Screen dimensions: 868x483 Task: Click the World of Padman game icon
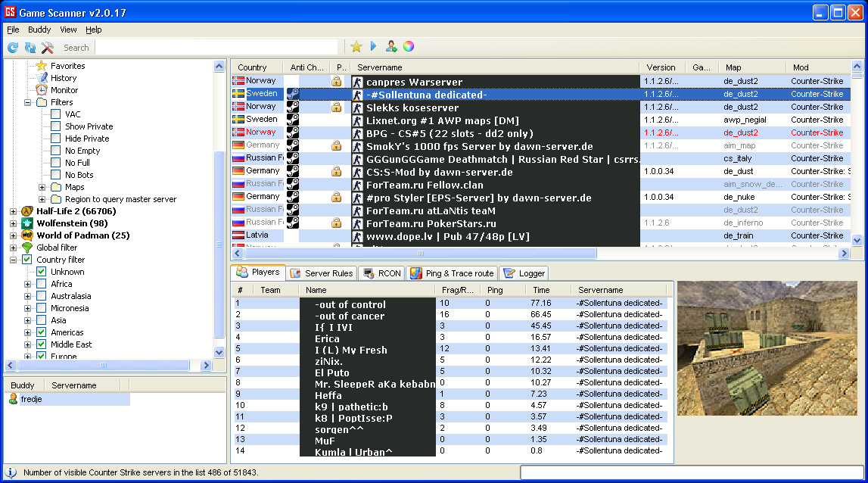click(x=27, y=235)
